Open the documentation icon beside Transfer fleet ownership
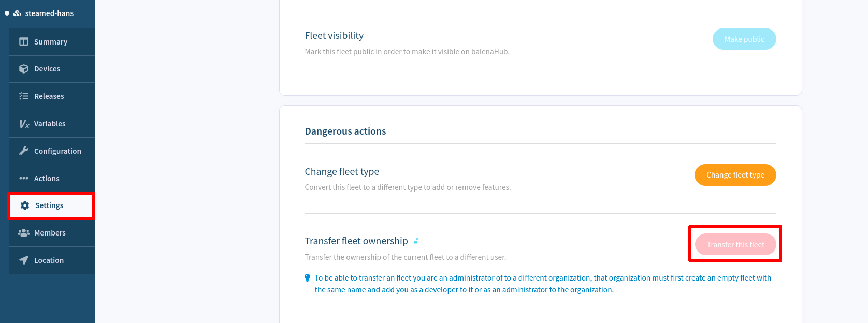The image size is (868, 323). 415,241
